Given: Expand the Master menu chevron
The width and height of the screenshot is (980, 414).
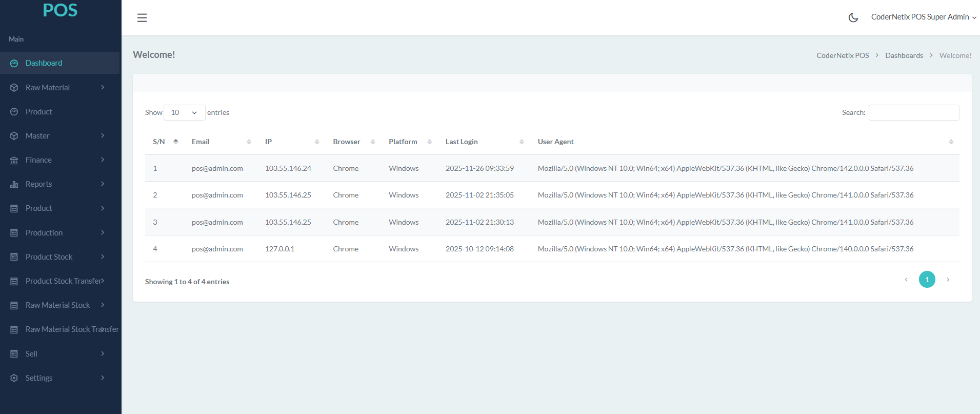Looking at the screenshot, I should 103,136.
